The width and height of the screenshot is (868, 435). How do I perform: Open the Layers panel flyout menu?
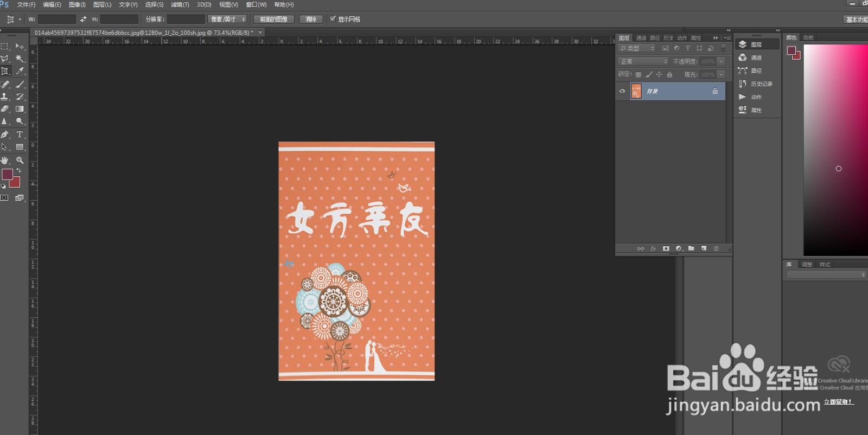(727, 37)
